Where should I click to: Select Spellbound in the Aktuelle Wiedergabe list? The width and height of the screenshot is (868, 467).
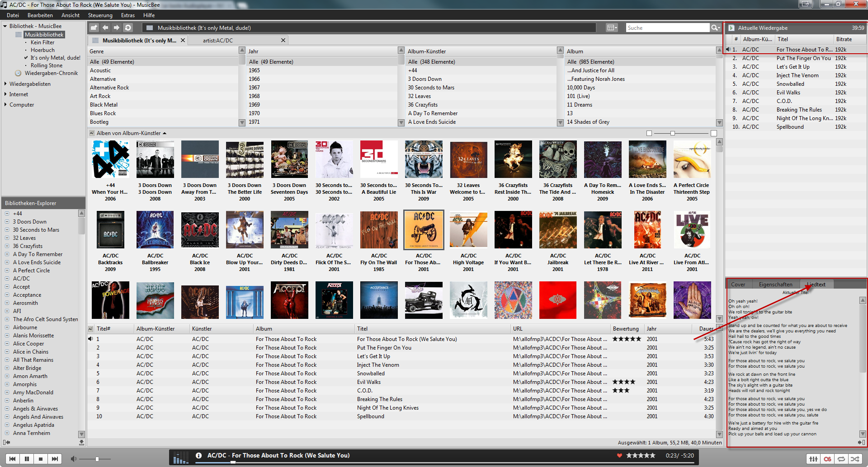[796, 126]
